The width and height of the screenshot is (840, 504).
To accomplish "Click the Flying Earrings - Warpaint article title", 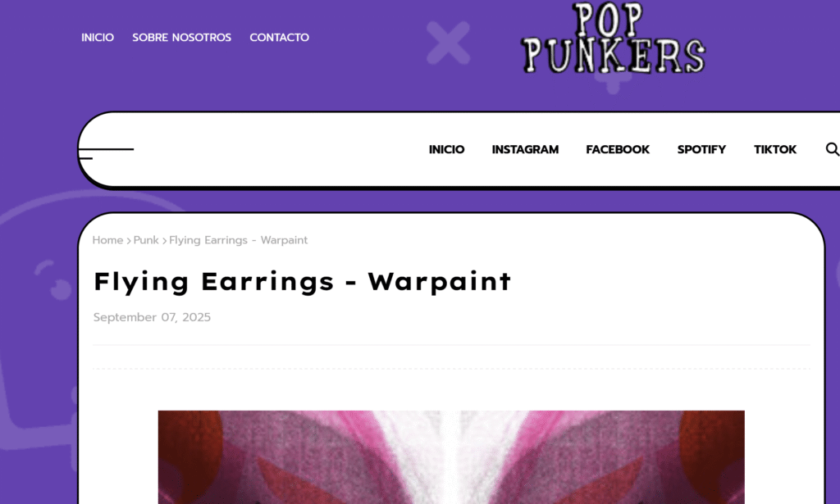I will point(303,281).
